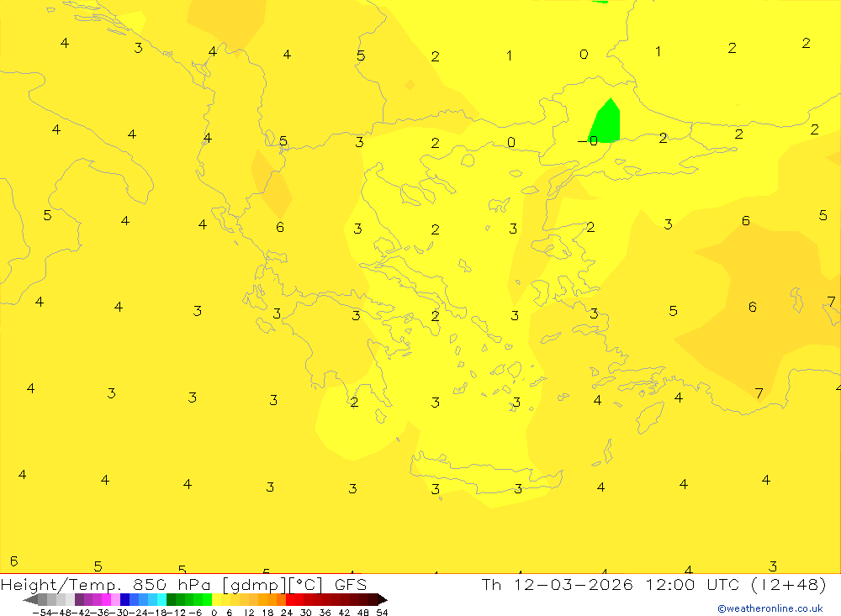
Task: Click the -0 temperature value on the map
Action: [587, 141]
